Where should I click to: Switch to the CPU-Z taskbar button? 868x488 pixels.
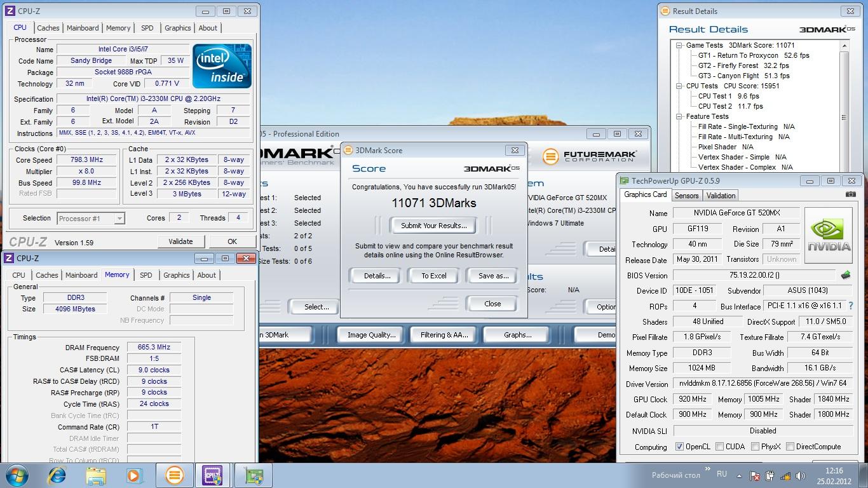[x=213, y=475]
